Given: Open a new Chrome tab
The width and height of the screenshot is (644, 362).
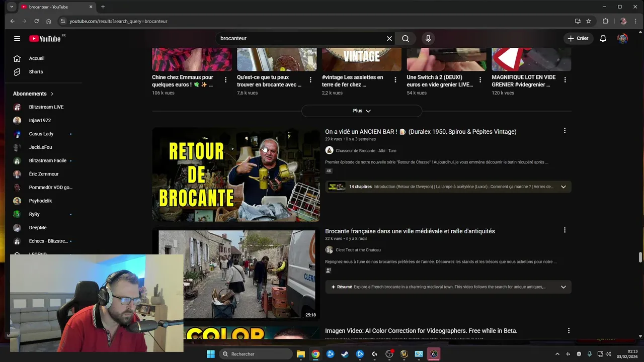Looking at the screenshot, I should (x=103, y=7).
